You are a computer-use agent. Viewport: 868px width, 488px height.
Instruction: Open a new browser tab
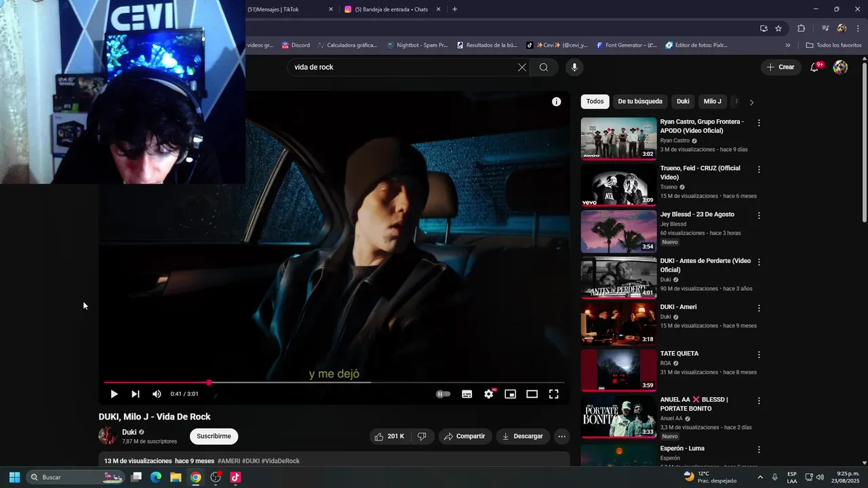[x=454, y=9]
